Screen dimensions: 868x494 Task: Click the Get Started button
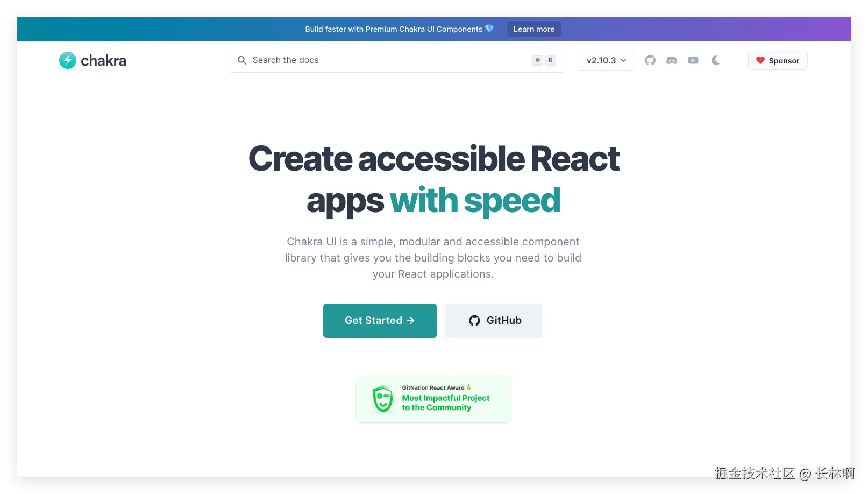pyautogui.click(x=380, y=321)
